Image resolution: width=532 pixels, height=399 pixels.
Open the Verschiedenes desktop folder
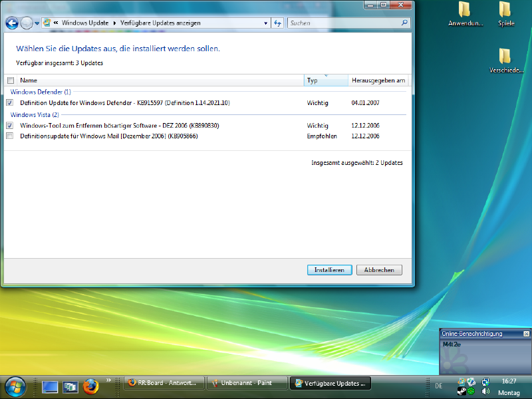[x=505, y=61]
